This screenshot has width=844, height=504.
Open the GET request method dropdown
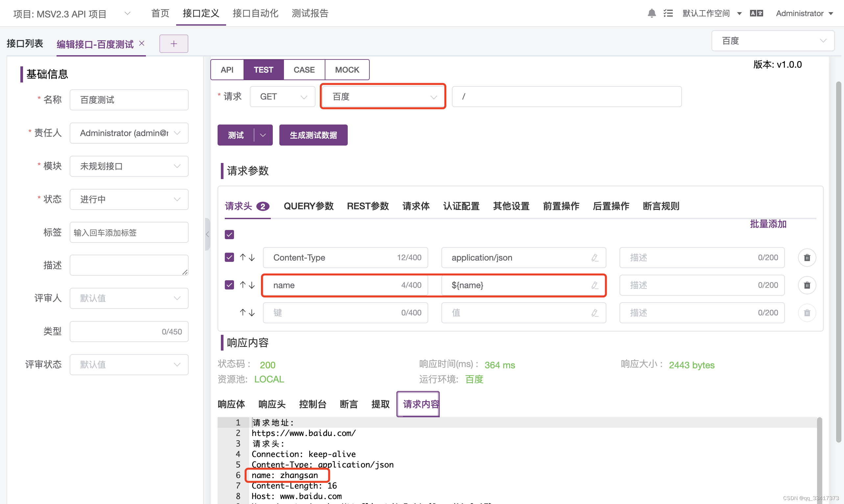(x=283, y=97)
